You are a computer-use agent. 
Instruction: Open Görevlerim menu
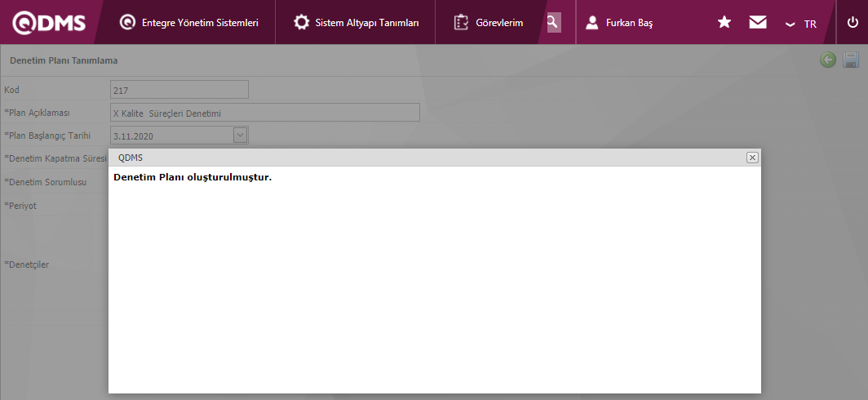(x=488, y=23)
